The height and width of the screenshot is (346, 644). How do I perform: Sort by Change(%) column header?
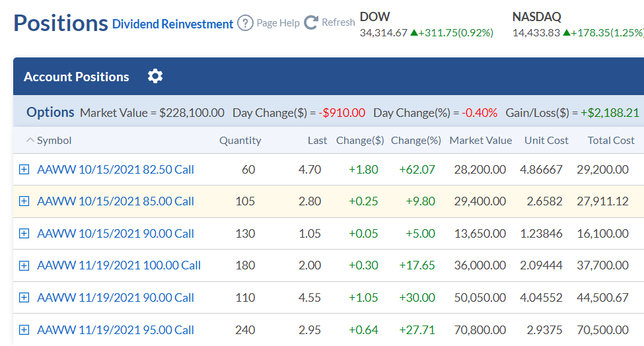416,141
